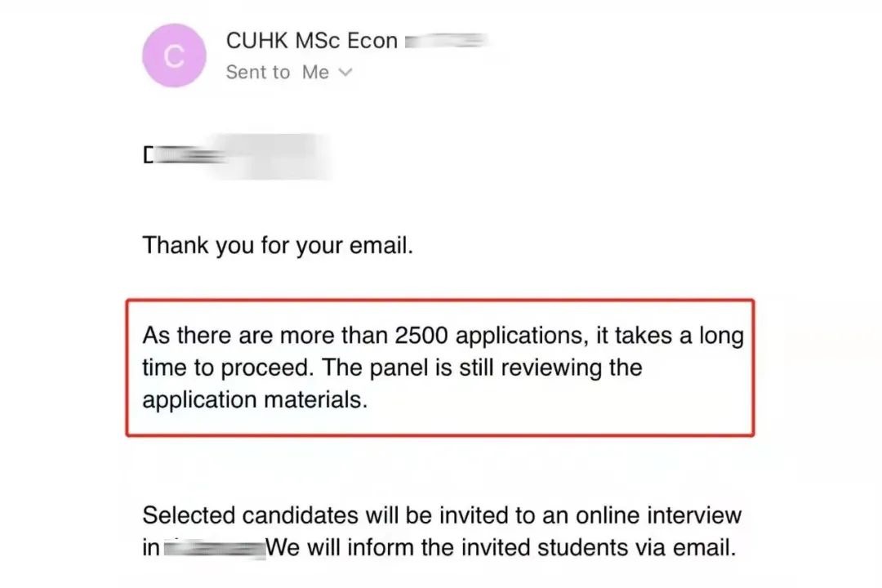Click the pink "C" sender avatar
The width and height of the screenshot is (882, 588).
pyautogui.click(x=174, y=56)
